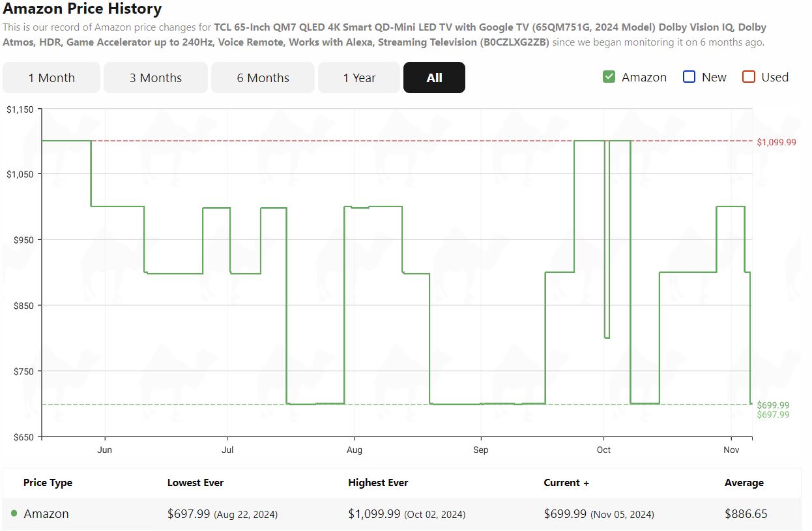Click the Jul x-axis label
Image resolution: width=812 pixels, height=531 pixels.
[x=227, y=450]
